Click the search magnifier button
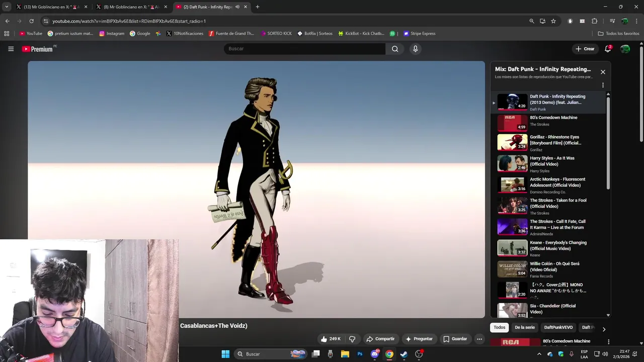Image resolution: width=644 pixels, height=362 pixels. tap(395, 49)
